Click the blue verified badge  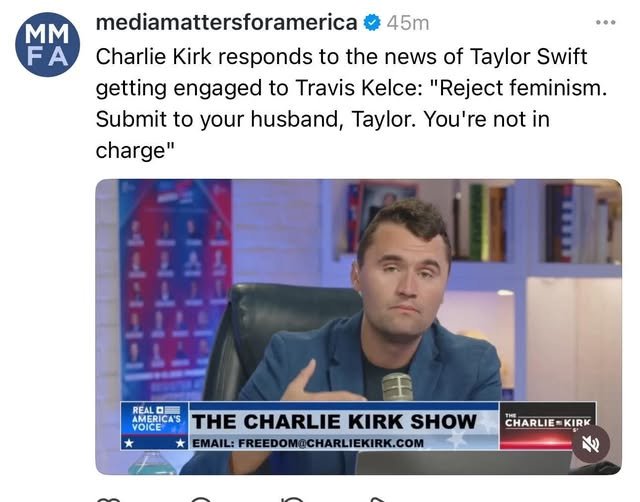coord(371,21)
